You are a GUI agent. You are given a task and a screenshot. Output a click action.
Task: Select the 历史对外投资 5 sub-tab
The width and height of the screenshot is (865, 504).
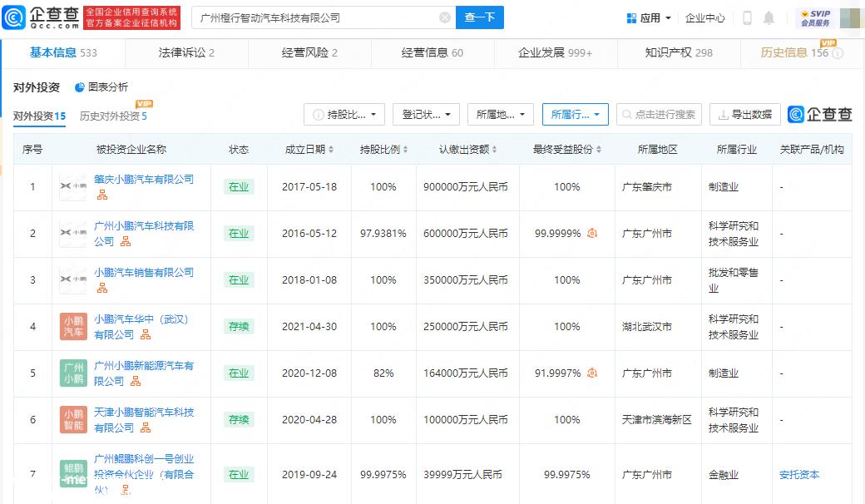pos(113,116)
